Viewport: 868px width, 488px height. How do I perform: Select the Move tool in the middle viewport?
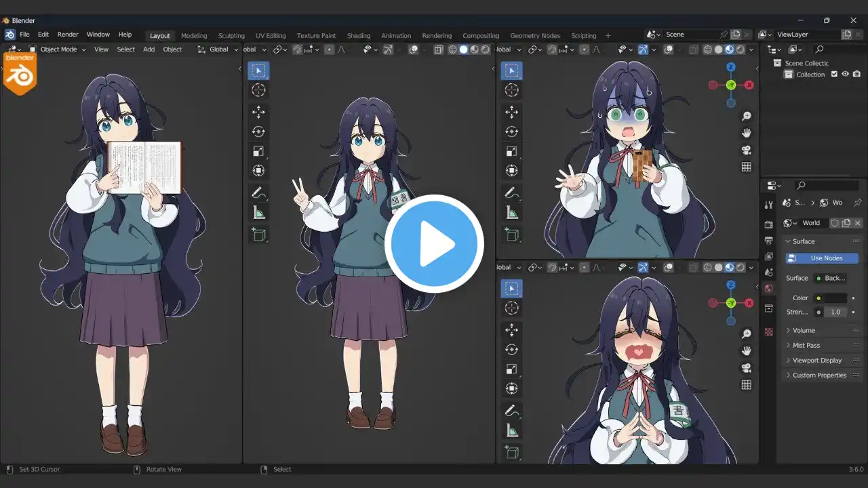(x=258, y=113)
